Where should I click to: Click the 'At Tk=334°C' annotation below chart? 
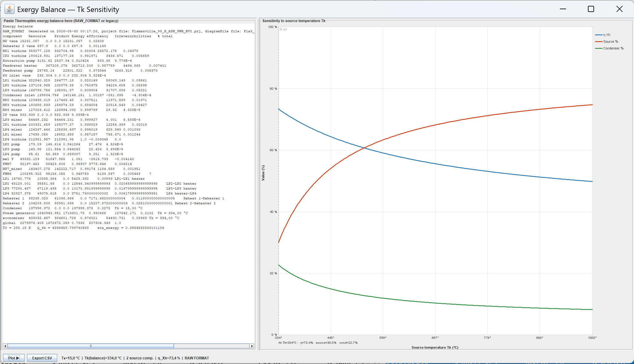coord(318,343)
